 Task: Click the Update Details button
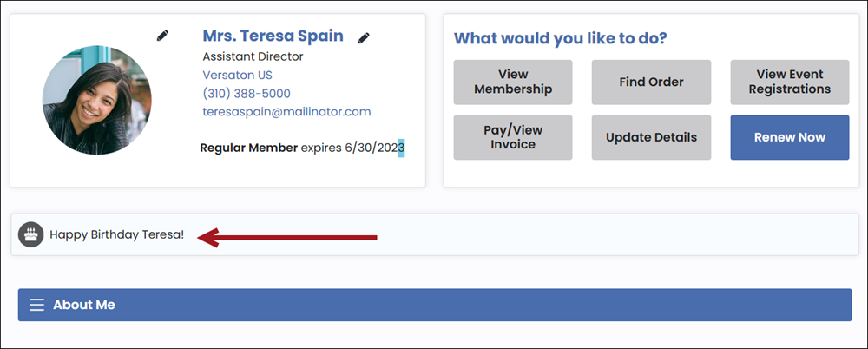tap(651, 137)
